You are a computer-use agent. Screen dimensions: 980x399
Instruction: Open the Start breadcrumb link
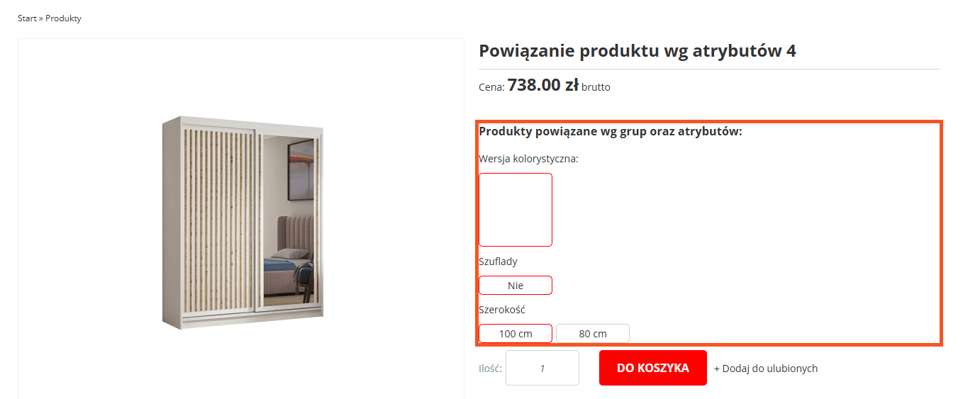(27, 18)
